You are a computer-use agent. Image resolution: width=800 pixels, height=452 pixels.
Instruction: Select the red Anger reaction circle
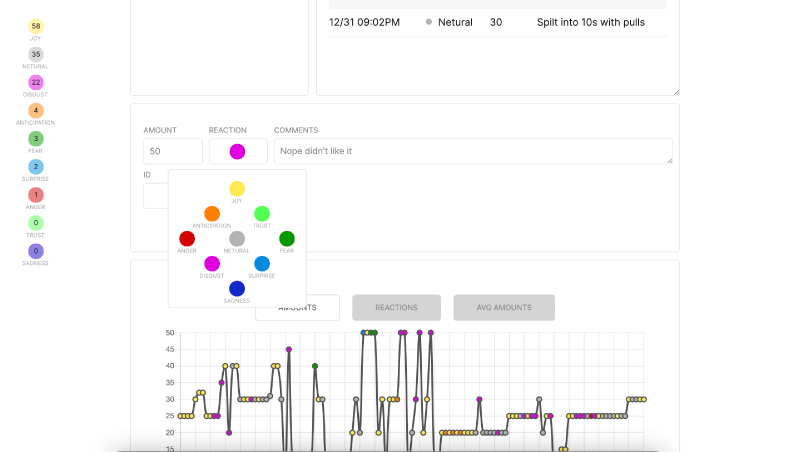pyautogui.click(x=187, y=239)
